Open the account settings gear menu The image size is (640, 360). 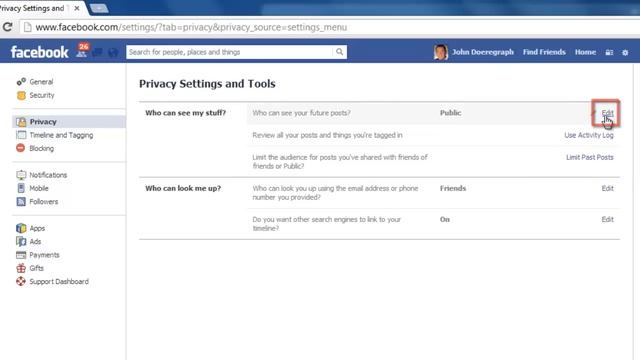point(625,52)
